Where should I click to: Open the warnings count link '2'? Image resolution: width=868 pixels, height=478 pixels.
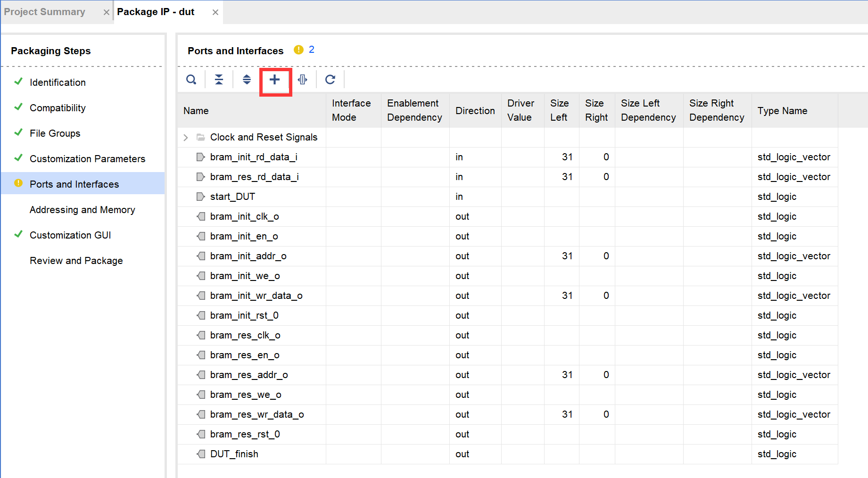312,49
